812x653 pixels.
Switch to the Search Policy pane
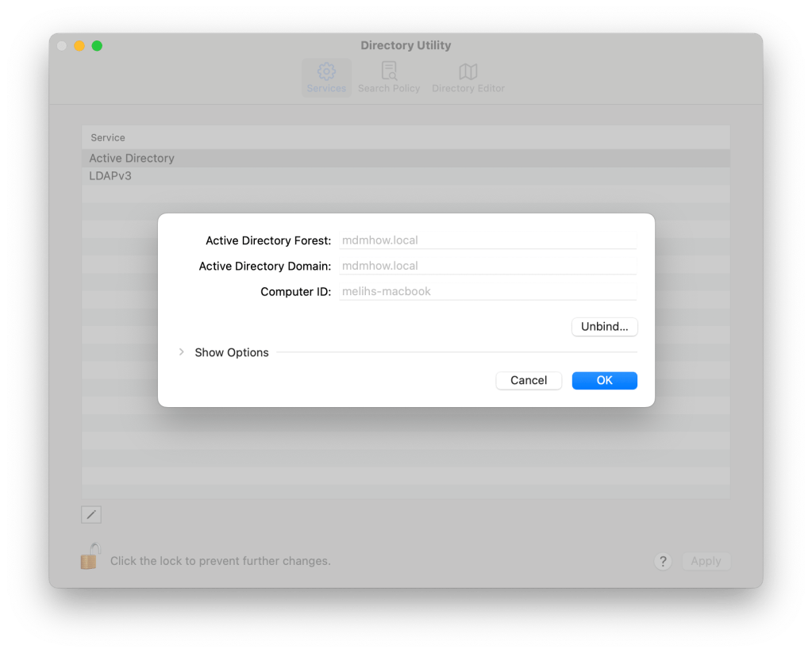(x=389, y=78)
